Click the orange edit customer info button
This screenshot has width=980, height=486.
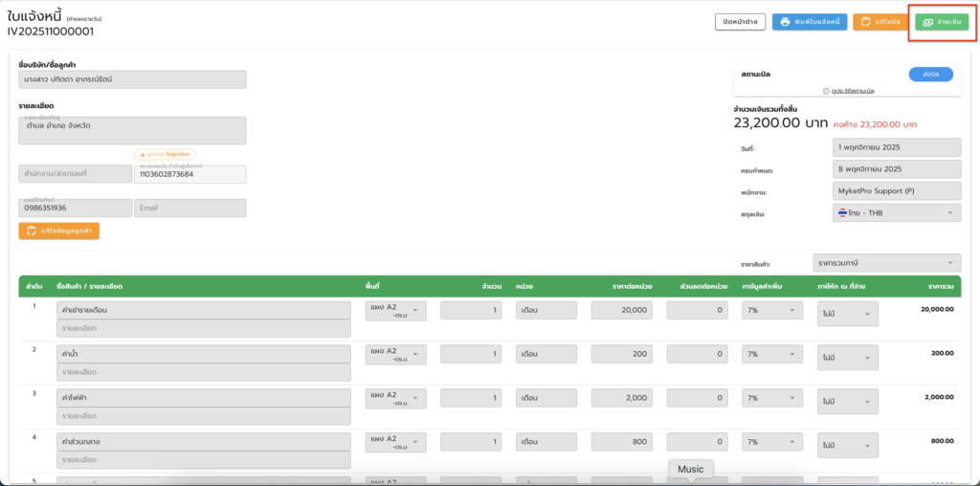click(x=58, y=231)
